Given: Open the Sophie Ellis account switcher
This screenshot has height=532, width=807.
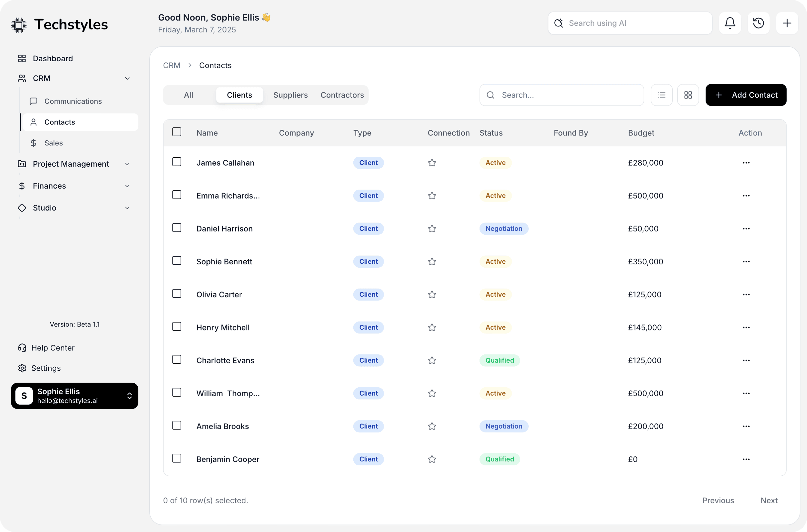Looking at the screenshot, I should [x=75, y=396].
